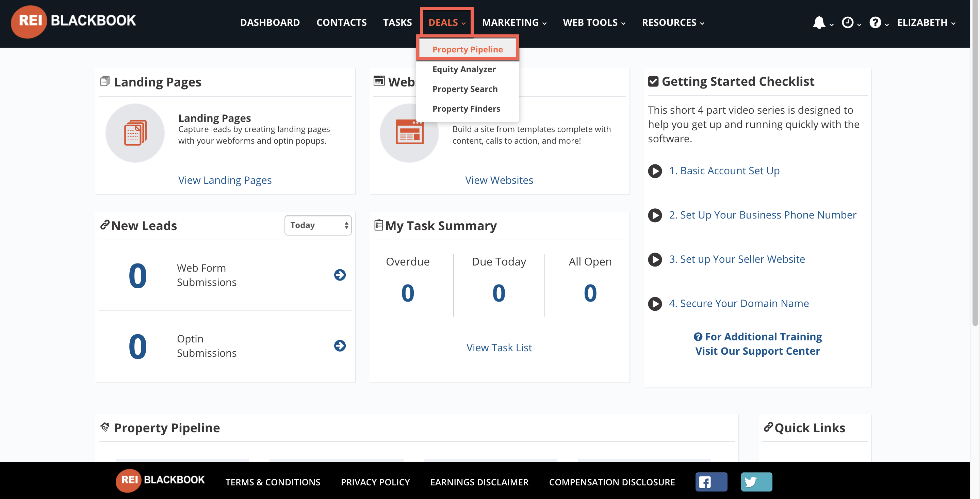This screenshot has width=980, height=499.
Task: Open the help question mark icon
Action: click(875, 22)
